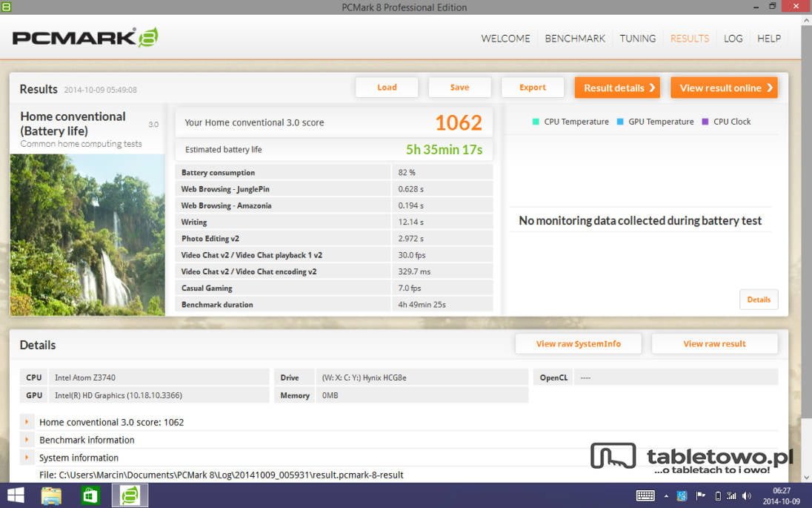812x508 pixels.
Task: Expand the System information section
Action: (27, 457)
